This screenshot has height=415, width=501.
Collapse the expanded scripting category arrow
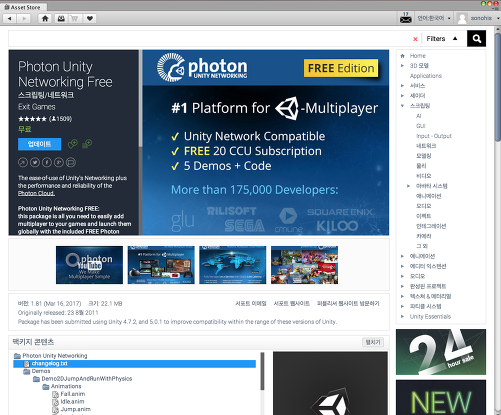point(402,106)
